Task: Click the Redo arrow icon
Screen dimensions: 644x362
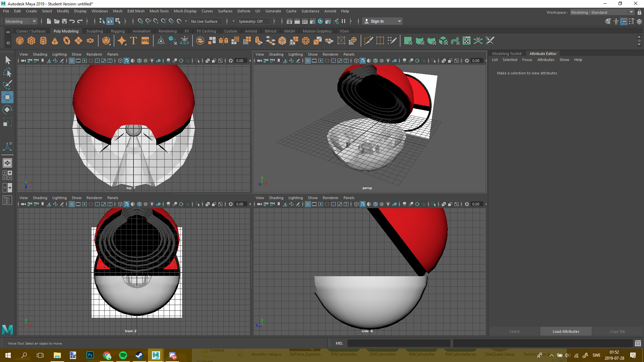Action: 80,21
